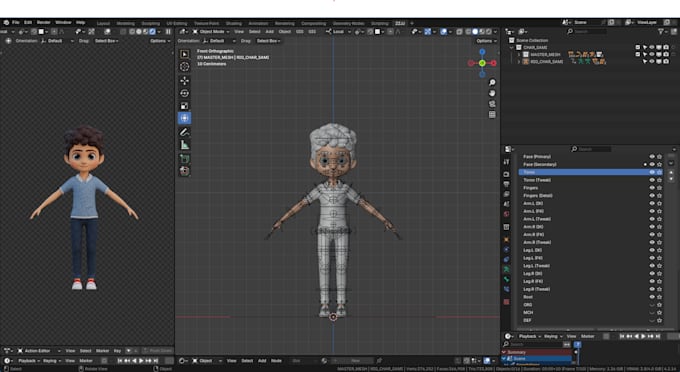Select the Torso bone collection row
The image size is (680, 372).
(x=590, y=172)
